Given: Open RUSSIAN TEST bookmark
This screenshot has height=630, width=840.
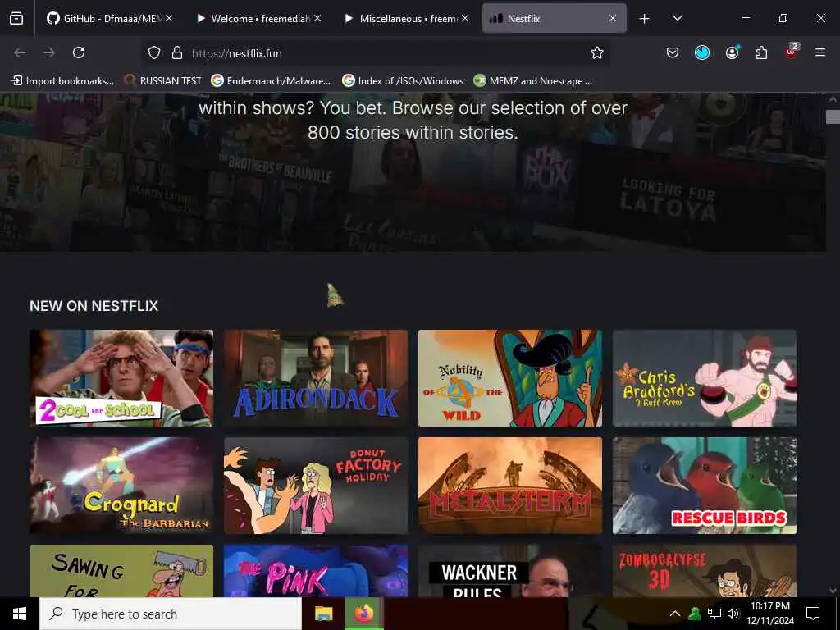Looking at the screenshot, I should click(163, 81).
